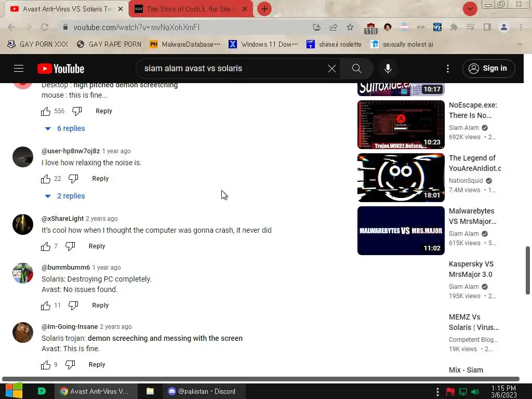
Task: Click the install/download page icon
Action: click(316, 27)
